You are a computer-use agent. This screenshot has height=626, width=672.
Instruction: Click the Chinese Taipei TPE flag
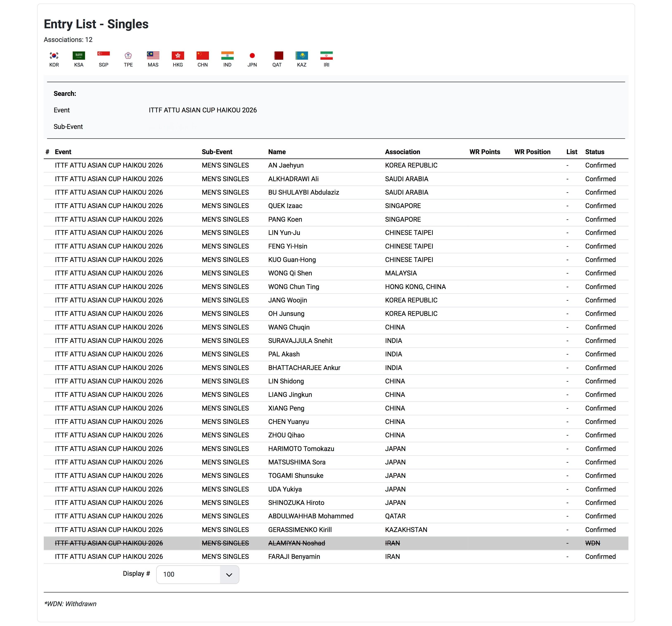coord(128,55)
